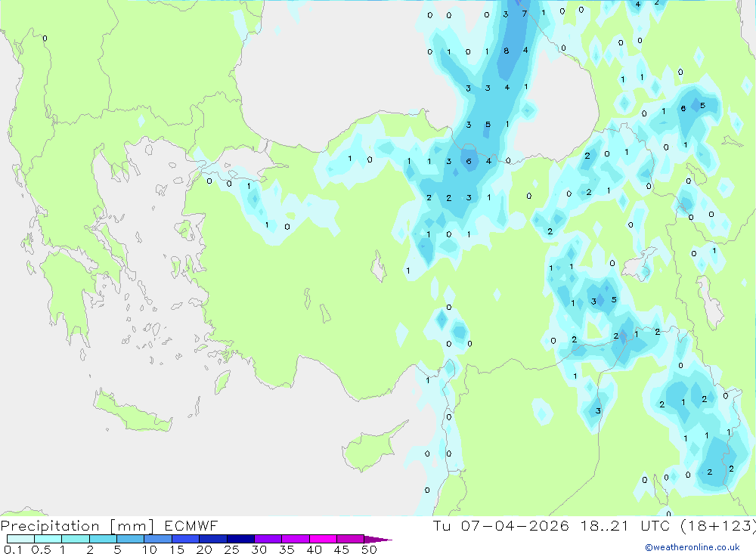Click the 10–15 mm legend color swatch
This screenshot has width=756, height=554.
158,539
